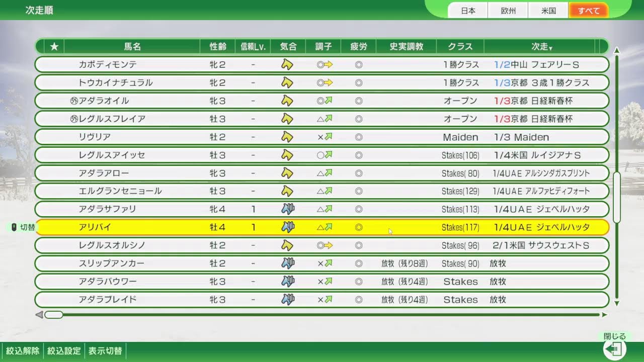The width and height of the screenshot is (644, 362).
Task: Click the 閉じる exit arrow icon
Action: tap(615, 349)
